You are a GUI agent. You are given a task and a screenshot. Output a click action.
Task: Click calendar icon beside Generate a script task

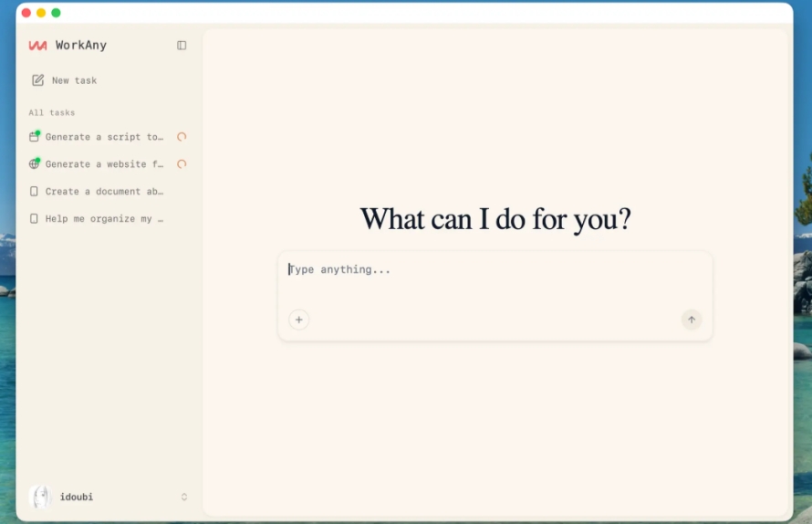click(x=34, y=137)
